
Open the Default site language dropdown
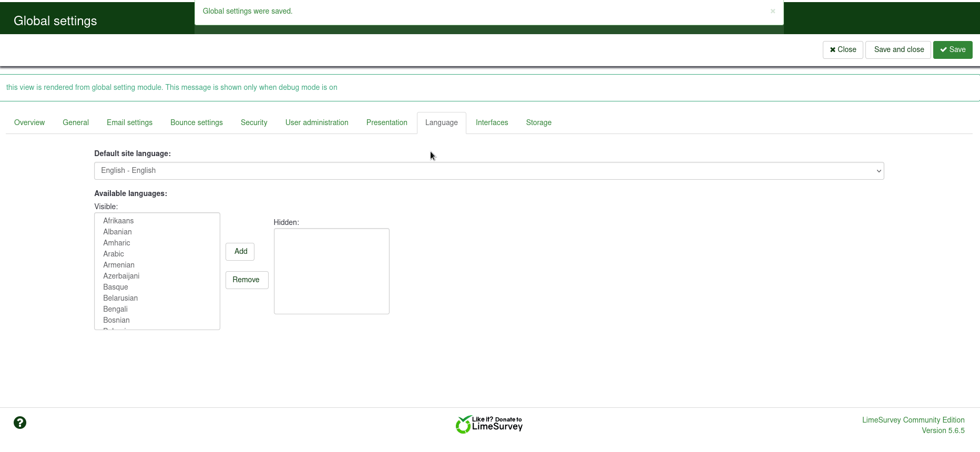point(488,171)
